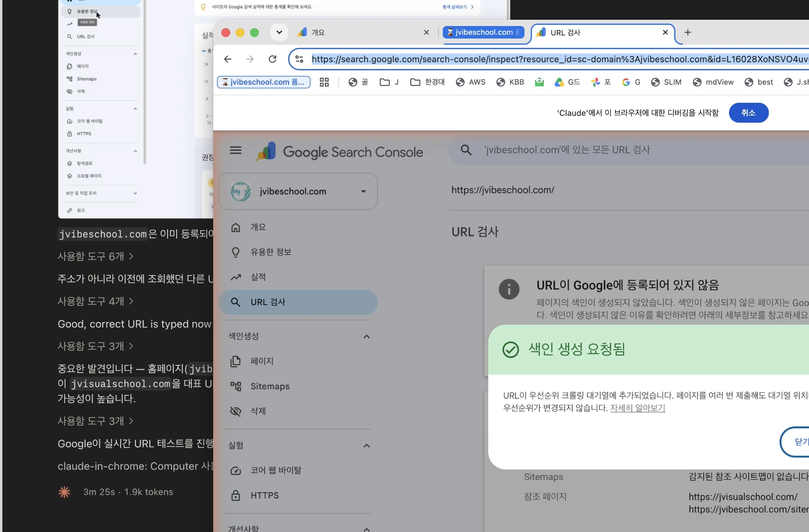
Task: Select URL 검사 in Search Console sidebar
Action: pos(298,302)
